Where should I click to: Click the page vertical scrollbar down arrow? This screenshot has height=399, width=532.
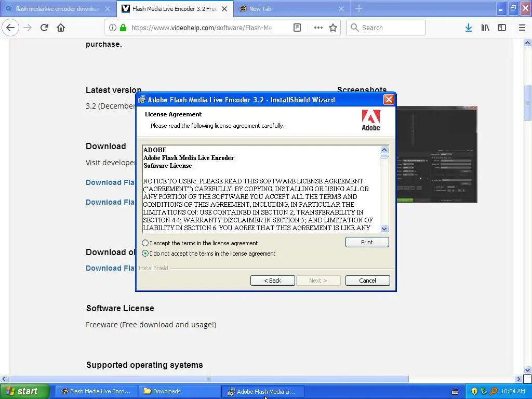527,370
